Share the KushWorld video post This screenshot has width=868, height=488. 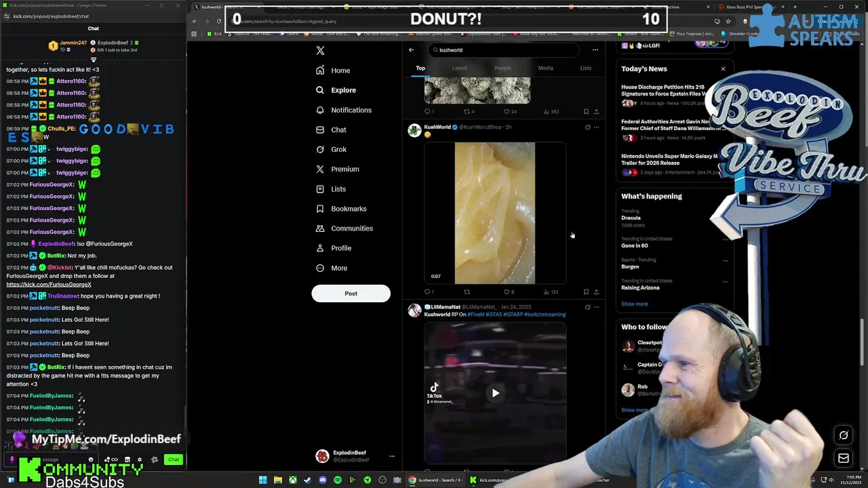pyautogui.click(x=596, y=292)
